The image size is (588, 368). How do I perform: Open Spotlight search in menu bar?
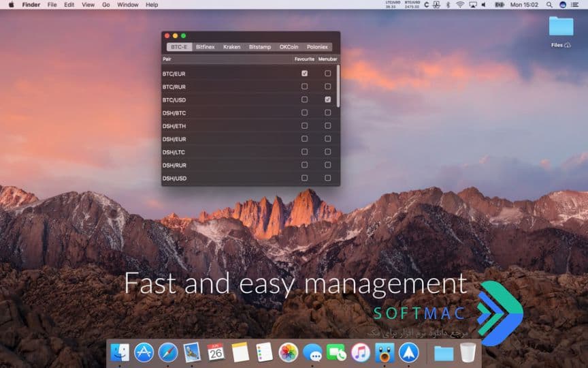click(x=549, y=5)
